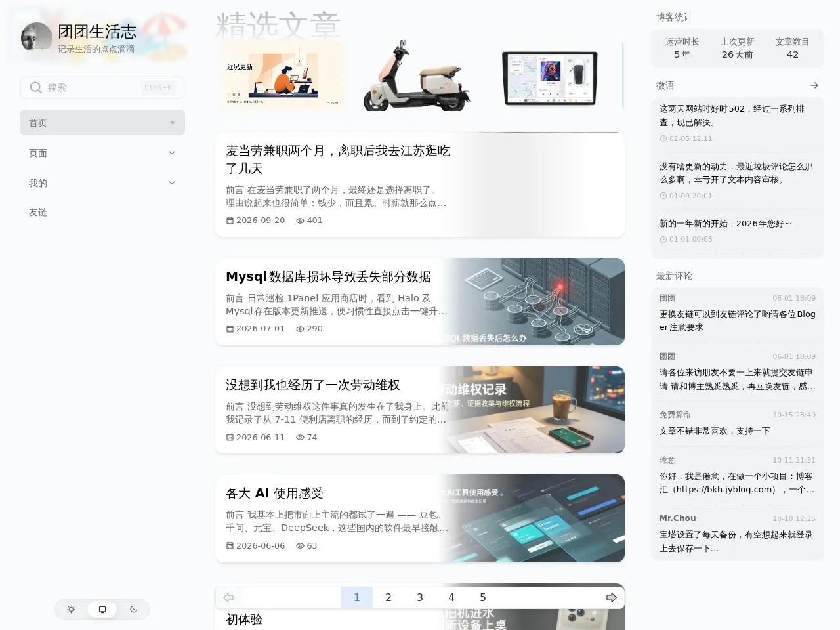Open 微语 section via arrow icon

pyautogui.click(x=814, y=85)
